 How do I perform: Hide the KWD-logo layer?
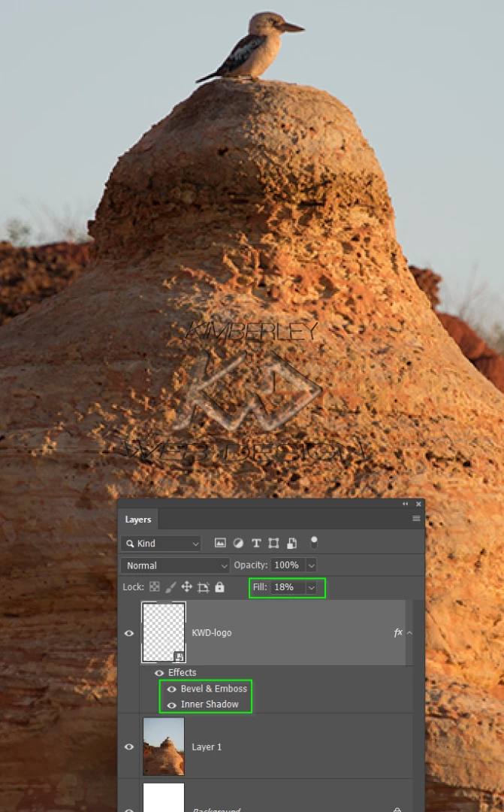tap(129, 633)
